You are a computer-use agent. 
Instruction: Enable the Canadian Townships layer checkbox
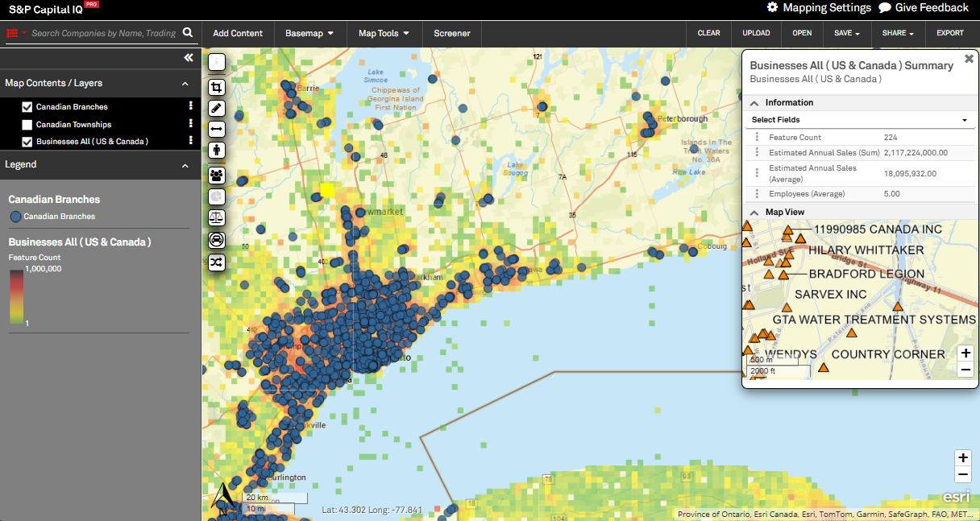pos(27,125)
